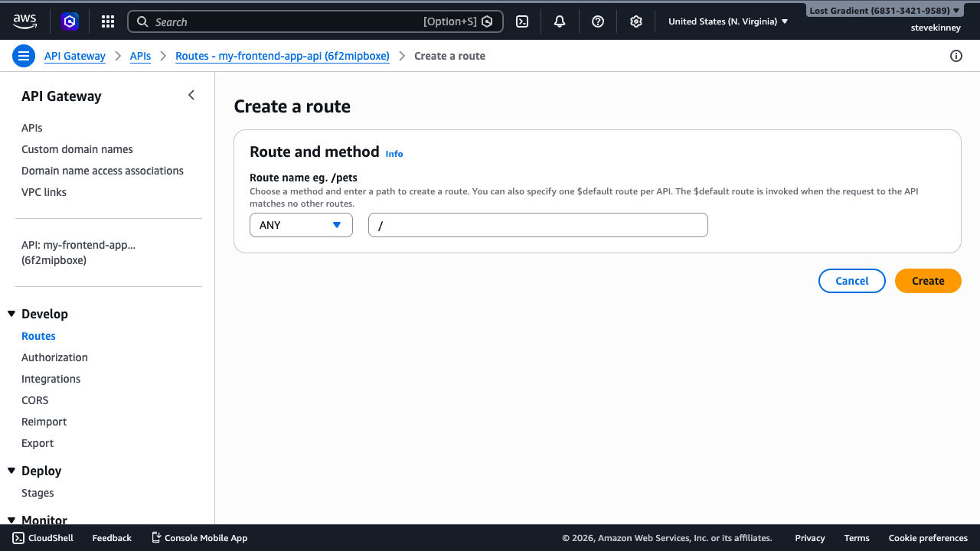Open the notifications bell
This screenshot has width=980, height=551.
click(x=560, y=21)
